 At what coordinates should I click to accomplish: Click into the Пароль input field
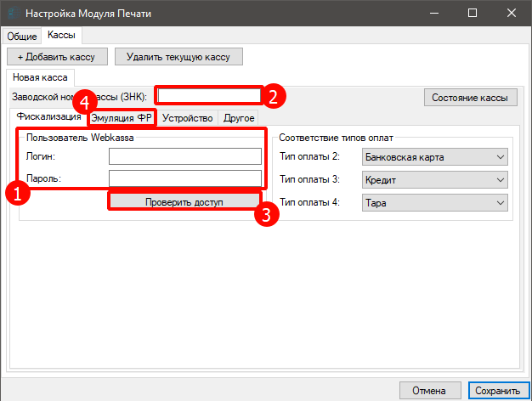coord(184,178)
